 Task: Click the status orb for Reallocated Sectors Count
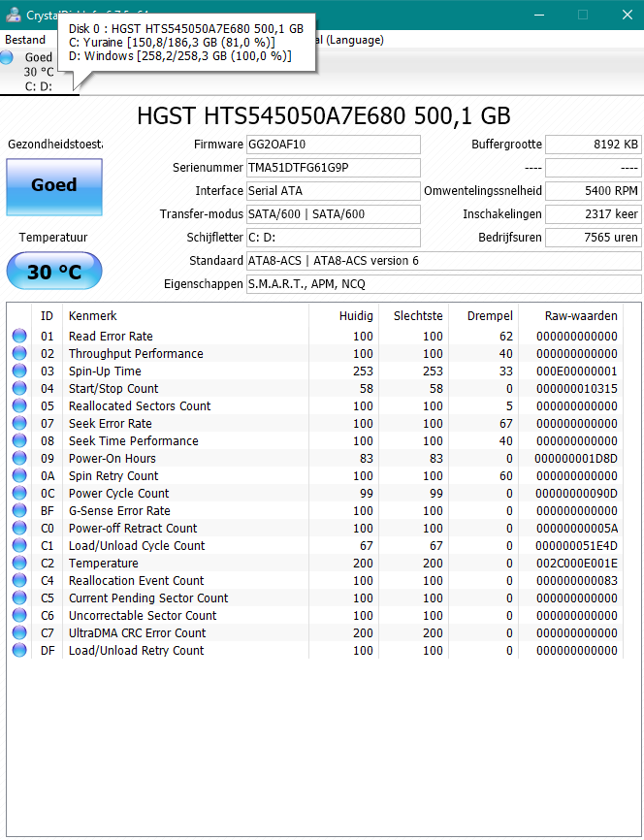point(19,405)
